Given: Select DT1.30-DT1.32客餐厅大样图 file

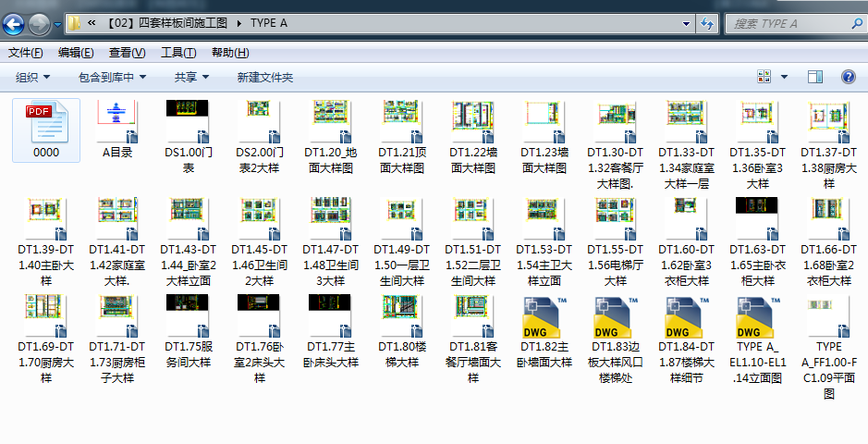Looking at the screenshot, I should pyautogui.click(x=615, y=145).
